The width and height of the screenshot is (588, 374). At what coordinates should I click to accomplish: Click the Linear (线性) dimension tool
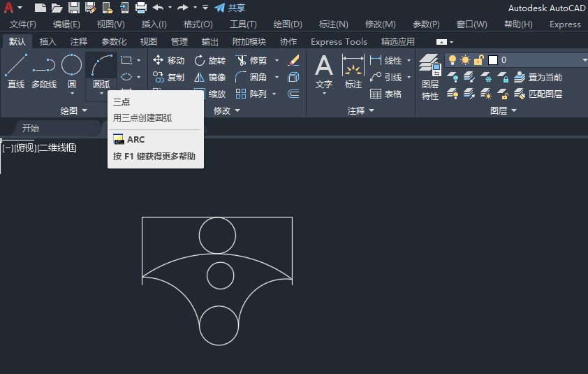pos(385,60)
